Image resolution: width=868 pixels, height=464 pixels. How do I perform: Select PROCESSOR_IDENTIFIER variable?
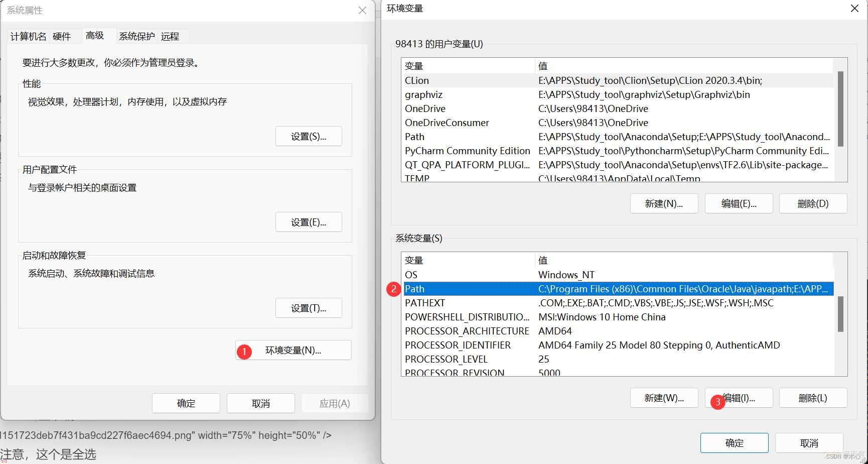click(618, 345)
